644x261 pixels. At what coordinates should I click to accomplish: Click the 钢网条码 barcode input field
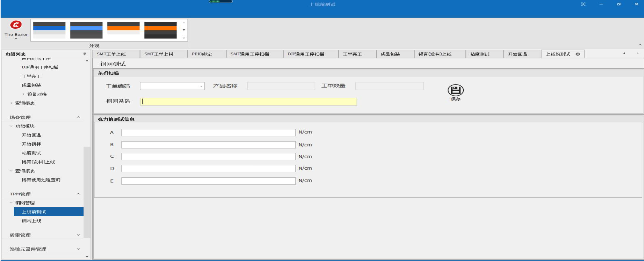point(248,102)
